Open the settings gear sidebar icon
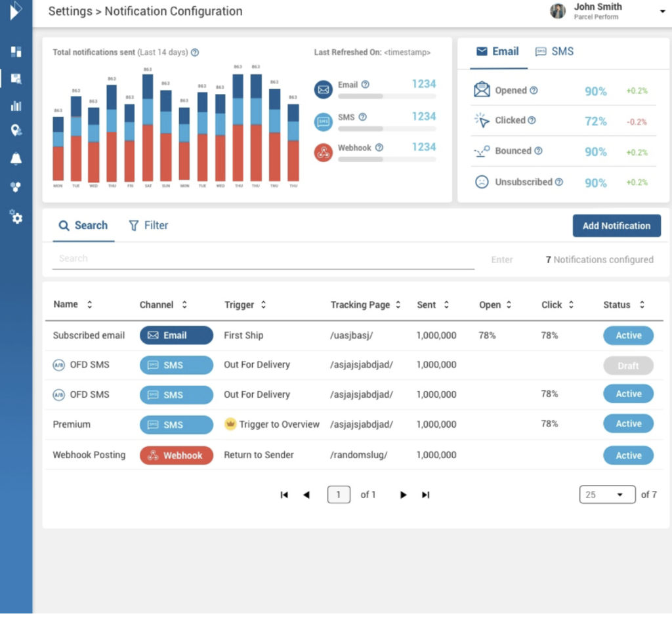672x626 pixels. (16, 217)
